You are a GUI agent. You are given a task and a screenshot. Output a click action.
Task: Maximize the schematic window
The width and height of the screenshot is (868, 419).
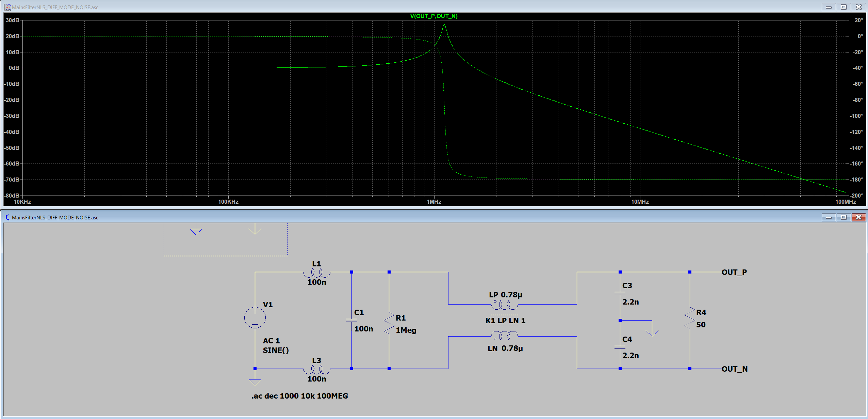click(x=844, y=217)
